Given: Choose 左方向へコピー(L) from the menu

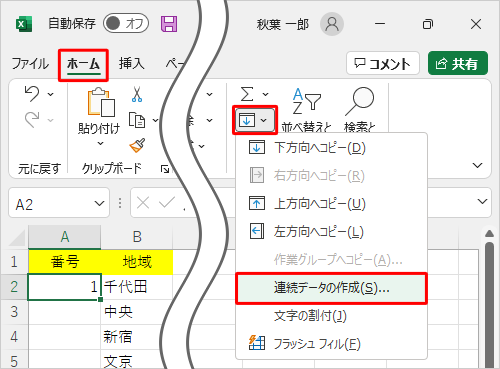Looking at the screenshot, I should (x=331, y=231).
